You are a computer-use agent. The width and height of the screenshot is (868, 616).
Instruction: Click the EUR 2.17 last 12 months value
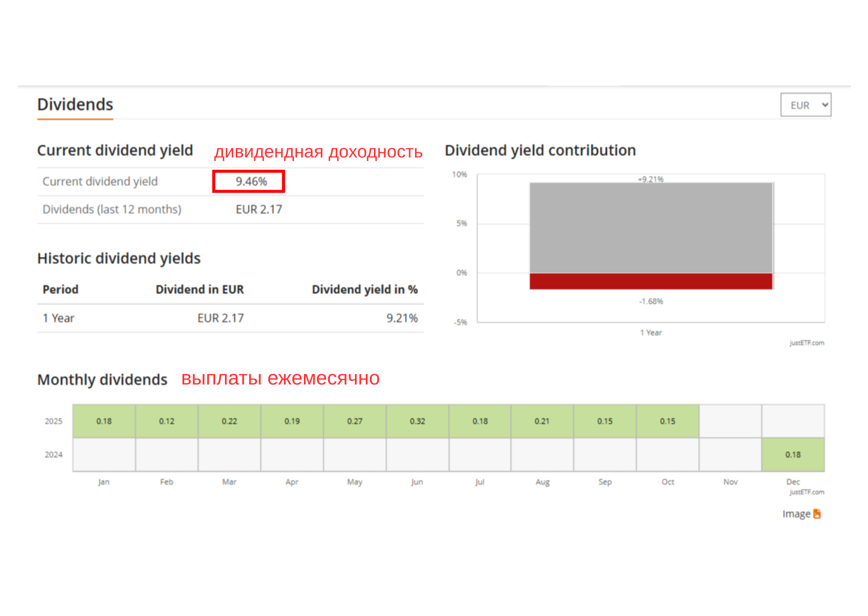click(259, 210)
